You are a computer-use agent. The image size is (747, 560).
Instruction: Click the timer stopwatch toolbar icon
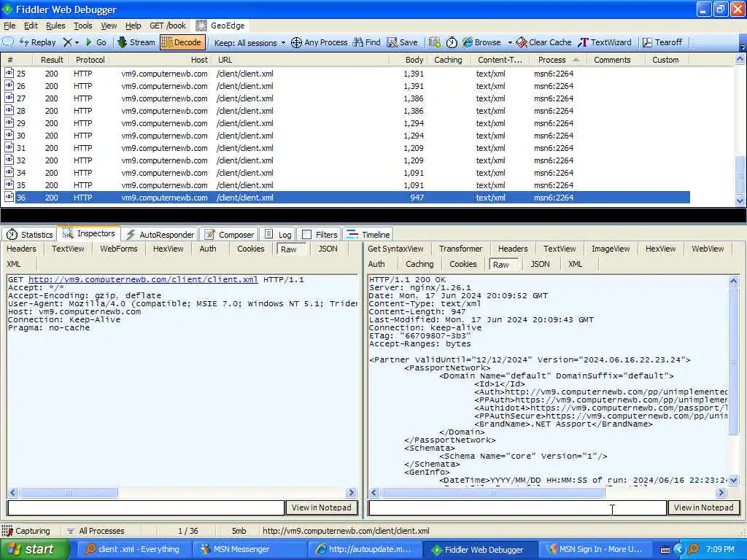click(451, 42)
